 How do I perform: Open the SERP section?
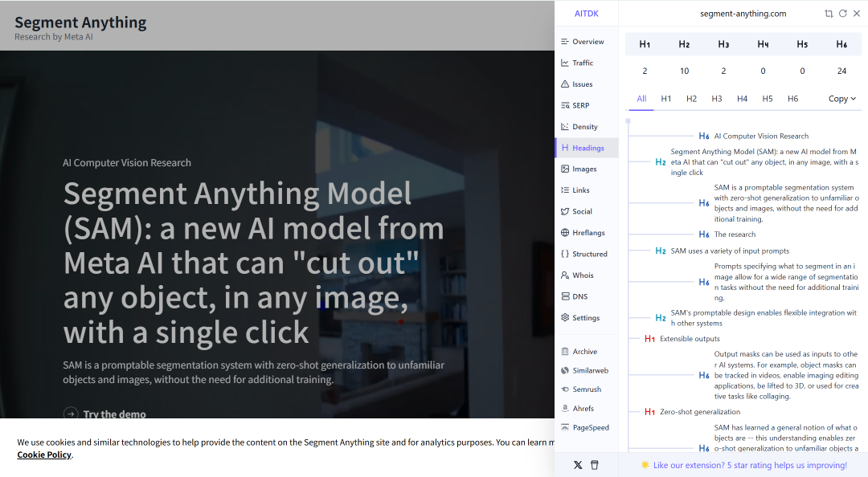tap(575, 105)
